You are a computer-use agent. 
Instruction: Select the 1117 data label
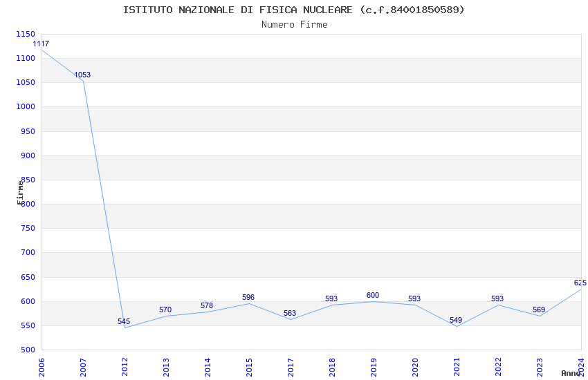click(41, 44)
